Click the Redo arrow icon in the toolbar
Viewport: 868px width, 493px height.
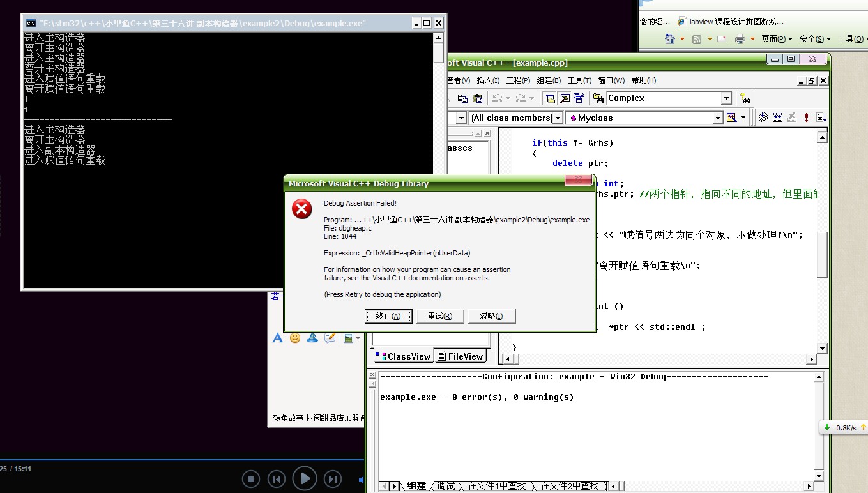click(x=521, y=98)
